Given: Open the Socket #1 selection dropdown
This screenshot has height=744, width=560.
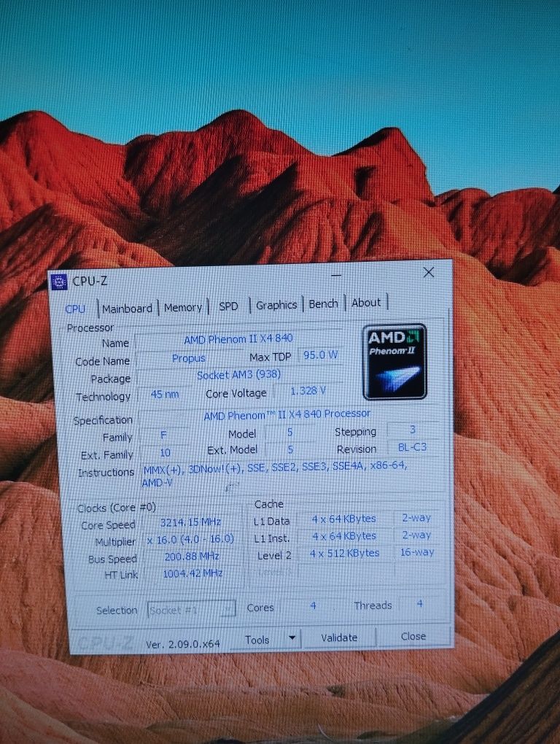Looking at the screenshot, I should [x=192, y=610].
